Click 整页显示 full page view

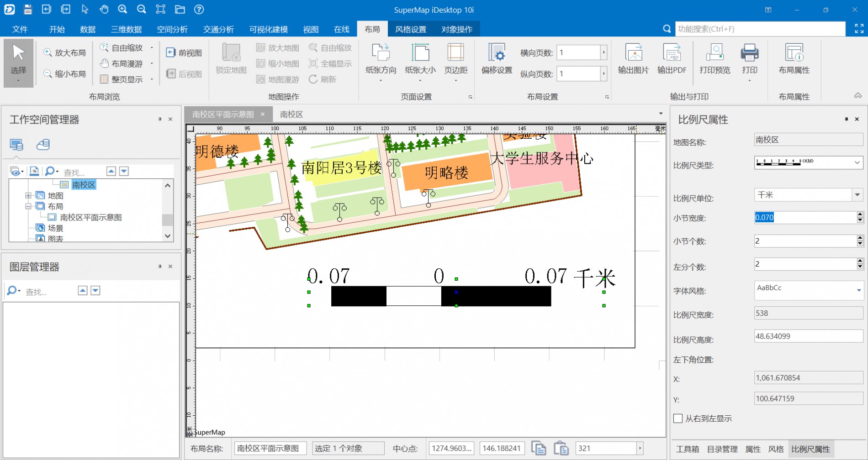point(122,79)
